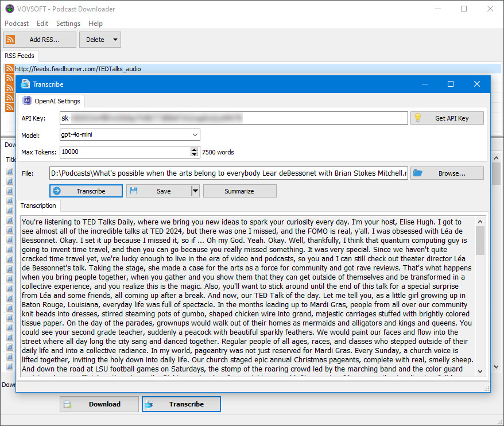The image size is (504, 426).
Task: Open the Settings menu
Action: 68,24
